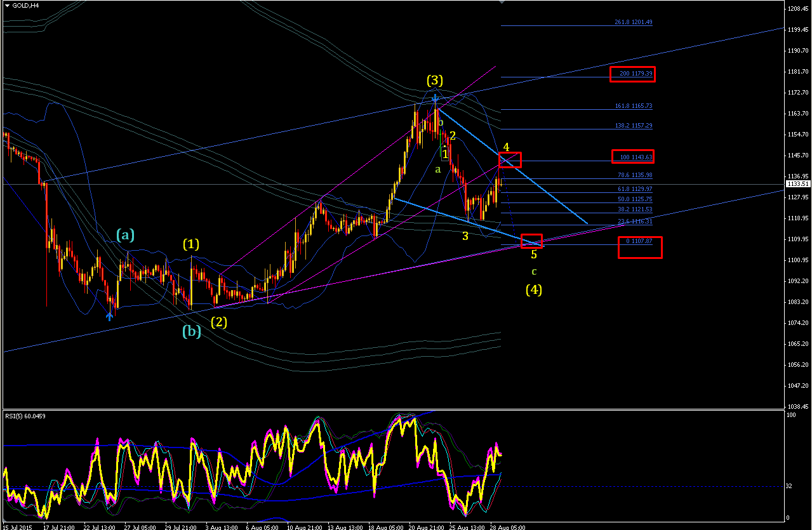This screenshot has width=812, height=530.
Task: Select the red rectangle around 200 1179.39
Action: [x=632, y=74]
